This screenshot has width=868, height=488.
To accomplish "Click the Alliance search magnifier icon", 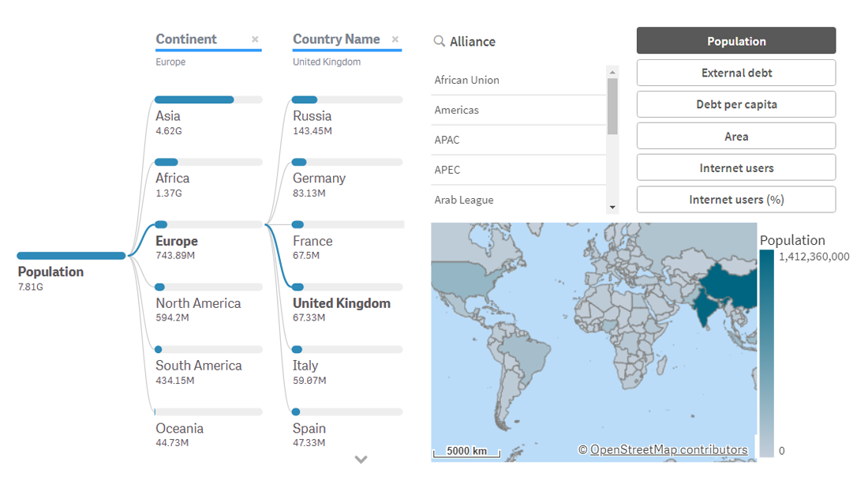I will pyautogui.click(x=440, y=42).
